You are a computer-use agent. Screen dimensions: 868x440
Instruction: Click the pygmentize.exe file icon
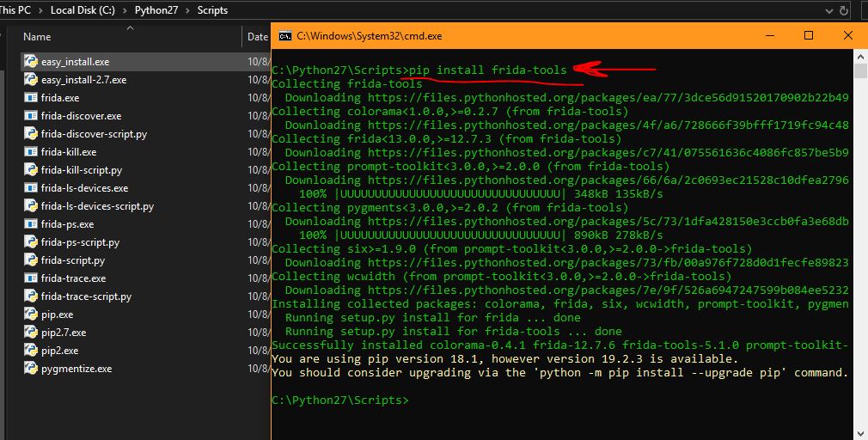[x=31, y=368]
